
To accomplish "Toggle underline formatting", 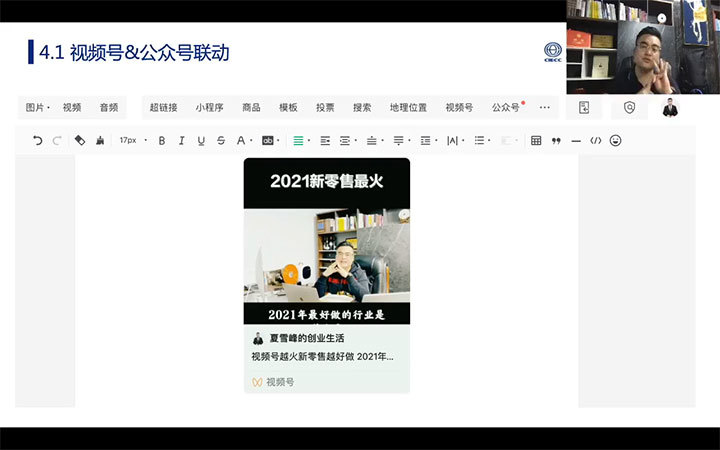I will point(201,141).
